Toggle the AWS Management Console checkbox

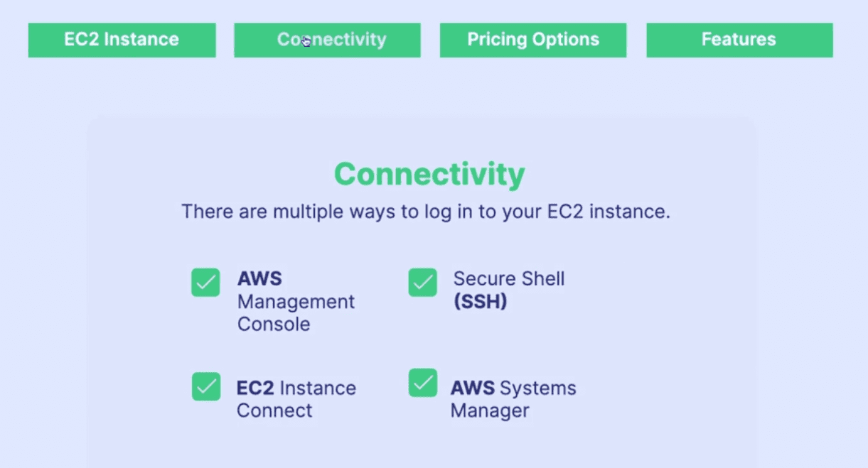(x=205, y=282)
